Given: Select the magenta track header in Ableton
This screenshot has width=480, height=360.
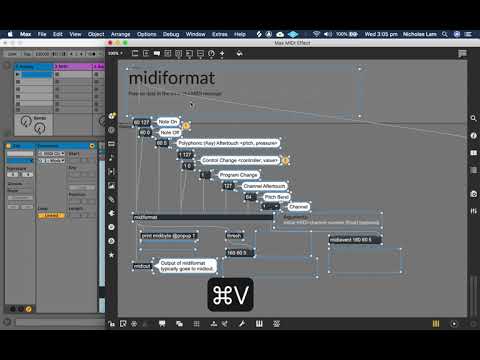Looking at the screenshot, I should tap(73, 66).
